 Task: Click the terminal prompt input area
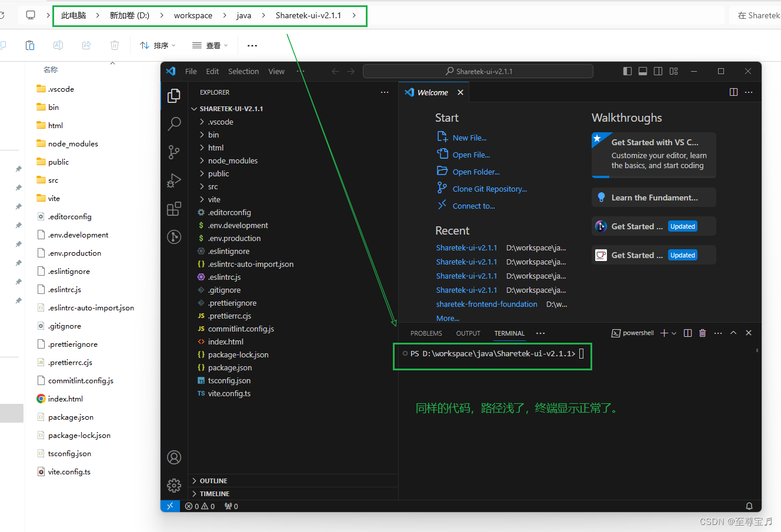click(582, 353)
